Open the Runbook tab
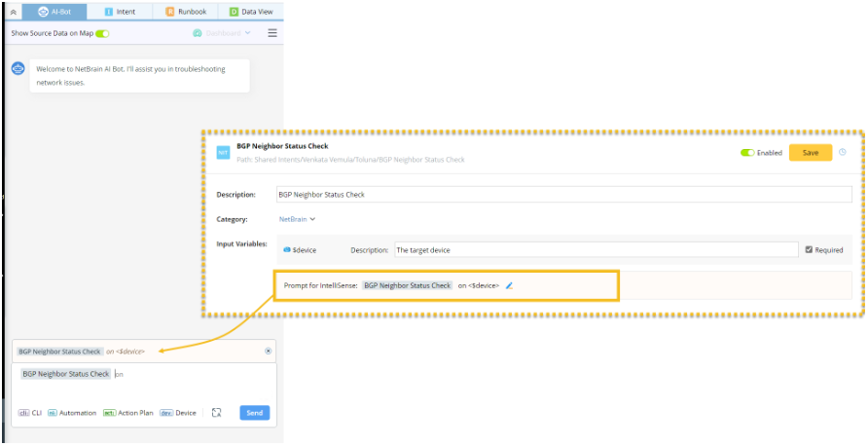The width and height of the screenshot is (868, 446). click(186, 12)
